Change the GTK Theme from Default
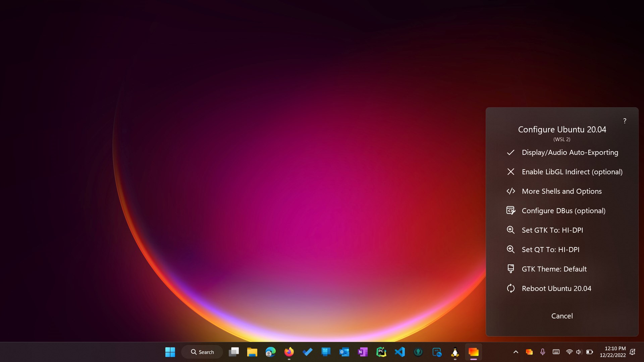The image size is (644, 362). [554, 268]
